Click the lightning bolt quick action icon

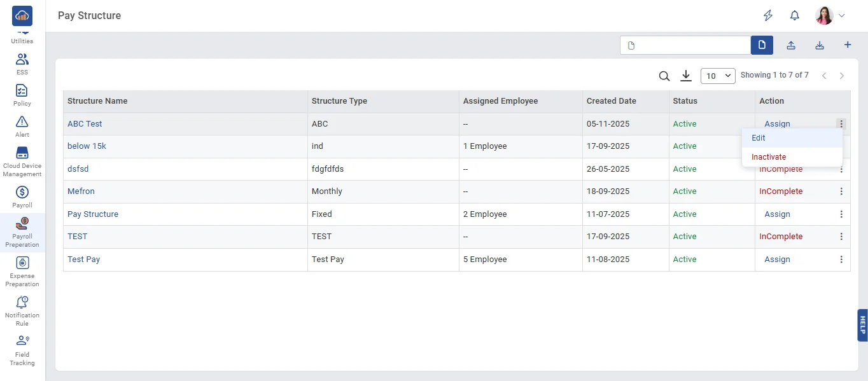coord(768,16)
